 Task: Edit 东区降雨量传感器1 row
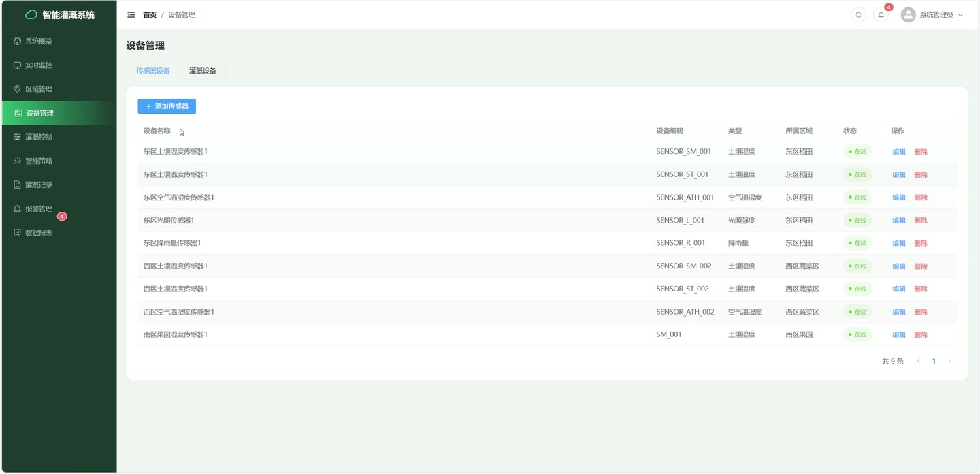coord(899,243)
